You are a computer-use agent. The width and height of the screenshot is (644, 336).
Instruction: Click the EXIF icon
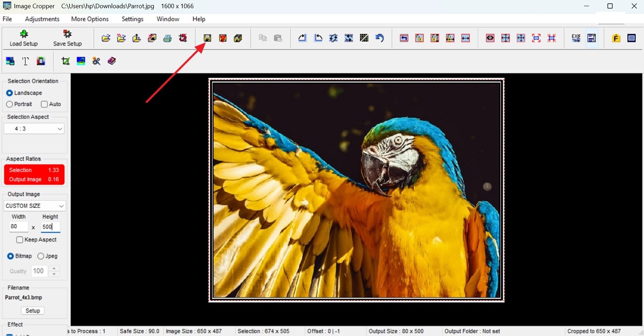[576, 38]
